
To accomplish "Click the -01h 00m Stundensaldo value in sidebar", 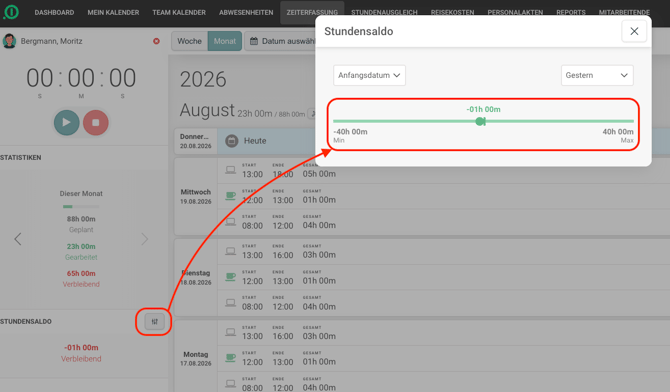I will coord(81,348).
